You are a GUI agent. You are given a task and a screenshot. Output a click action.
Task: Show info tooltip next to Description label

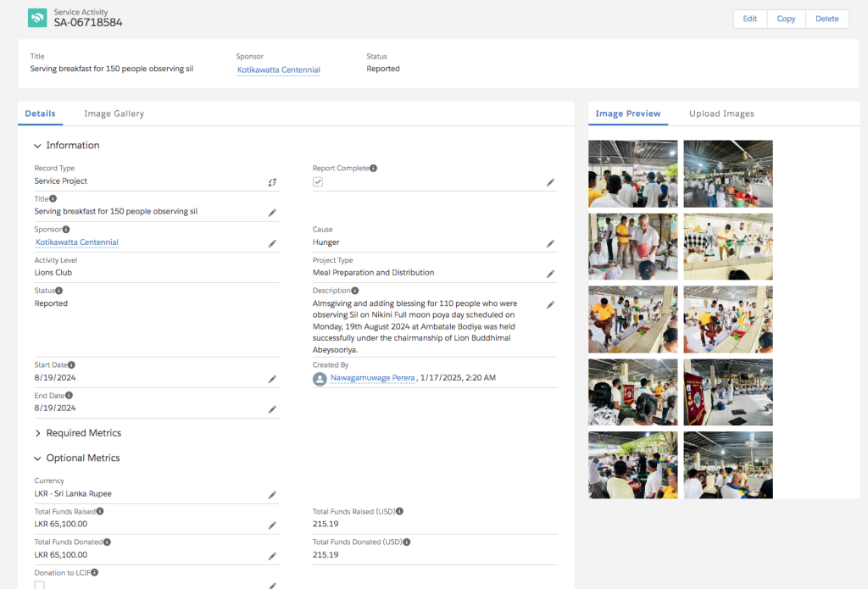pyautogui.click(x=355, y=291)
